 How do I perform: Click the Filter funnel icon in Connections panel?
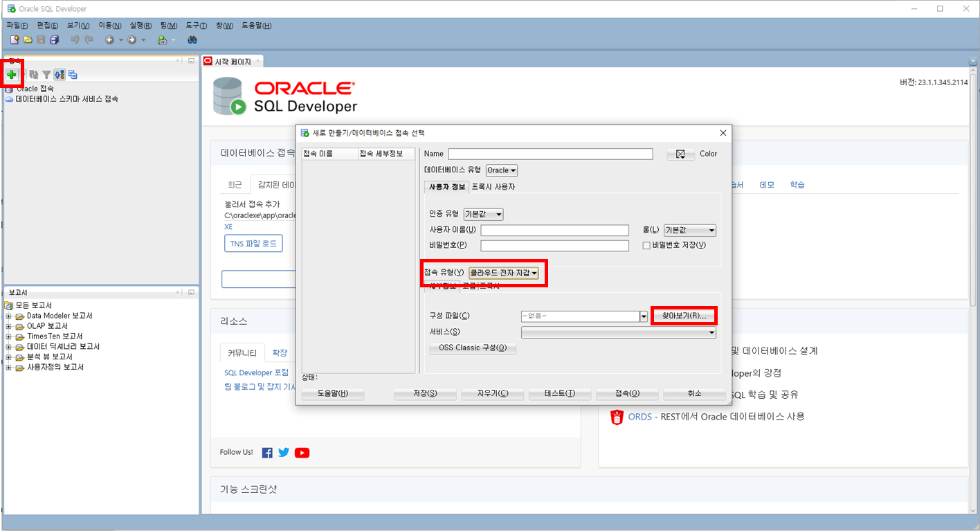(46, 74)
